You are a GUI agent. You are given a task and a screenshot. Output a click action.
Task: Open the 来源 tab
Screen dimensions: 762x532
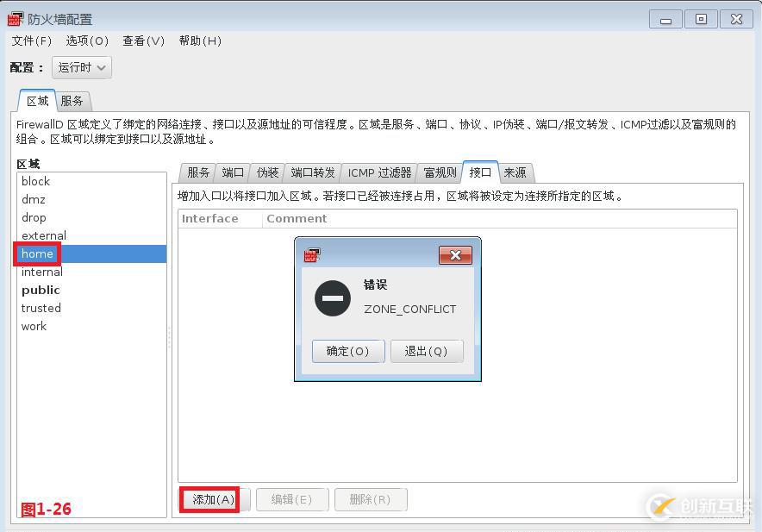point(515,172)
